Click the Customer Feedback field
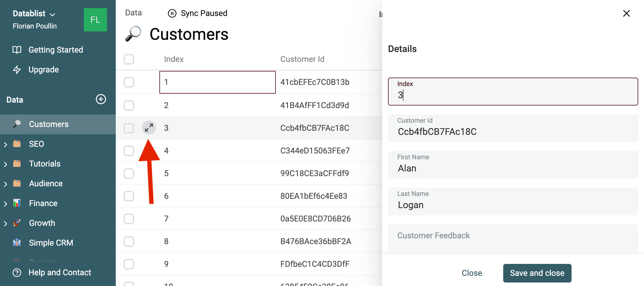 pos(513,239)
